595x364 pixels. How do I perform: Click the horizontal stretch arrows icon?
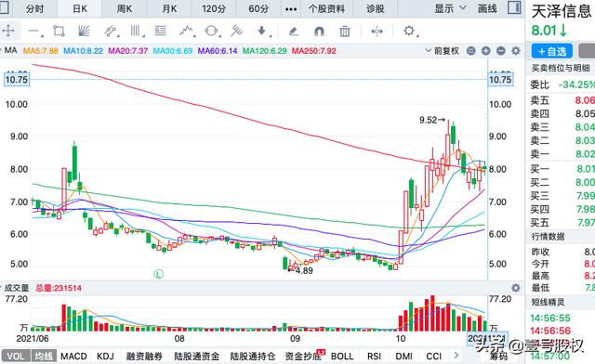377,31
